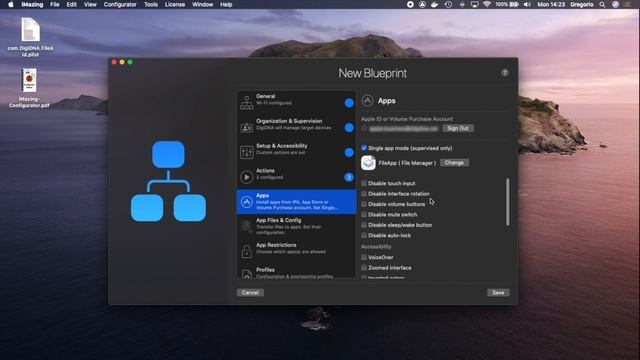Click the Accessibility section label
The height and width of the screenshot is (360, 640).
tap(376, 247)
